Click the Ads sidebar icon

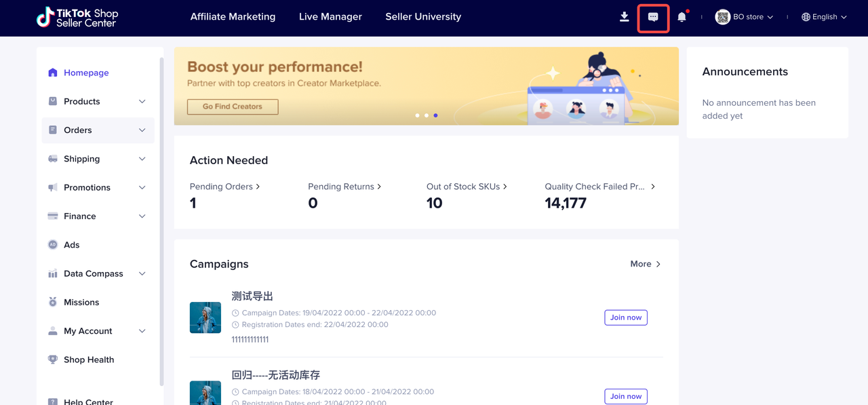pos(53,245)
